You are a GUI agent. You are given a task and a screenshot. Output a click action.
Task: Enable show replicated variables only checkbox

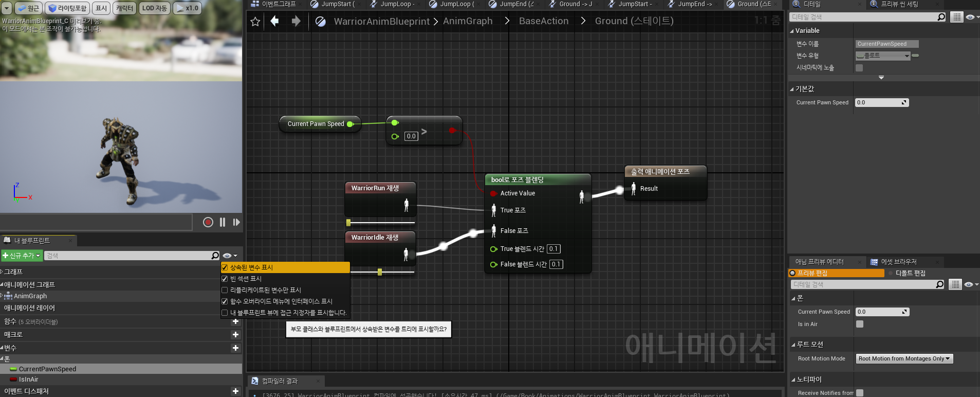pyautogui.click(x=225, y=290)
